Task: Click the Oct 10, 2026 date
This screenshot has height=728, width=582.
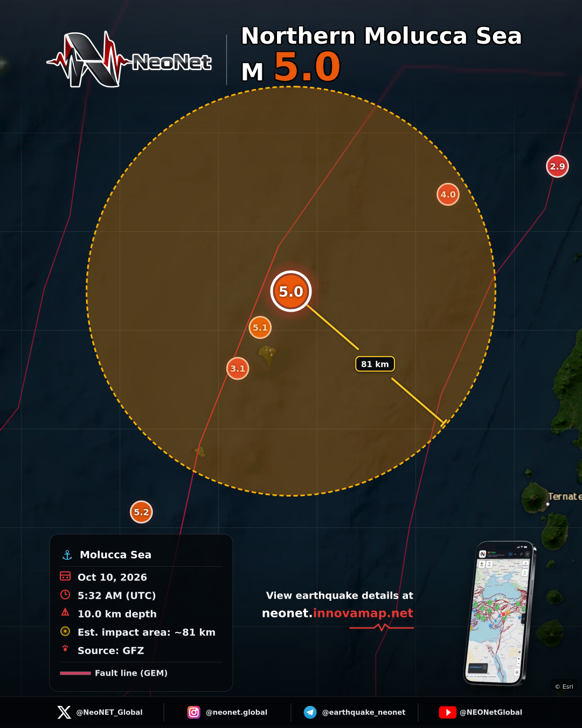Action: pyautogui.click(x=112, y=577)
